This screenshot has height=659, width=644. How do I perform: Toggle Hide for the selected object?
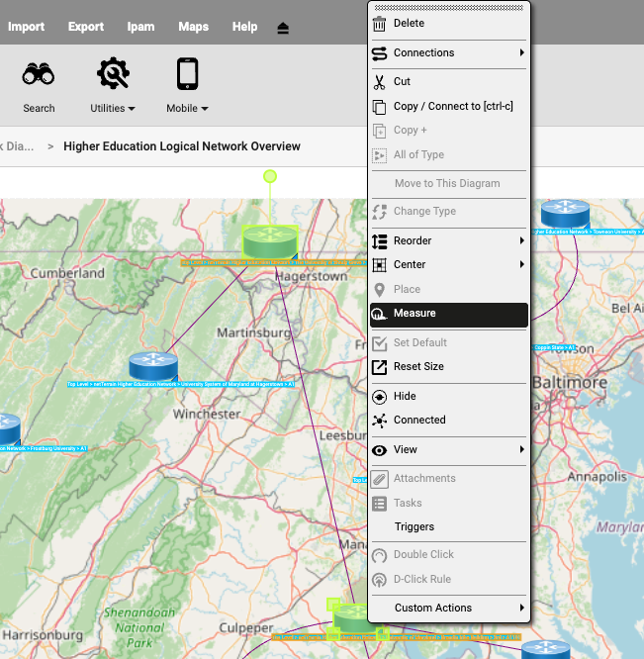[405, 396]
